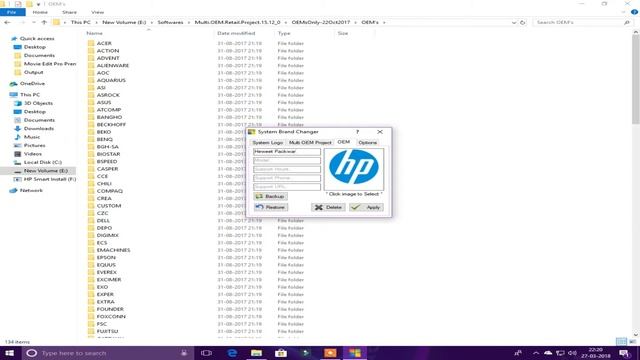Select HP Smart Install (F:) drive

coord(50,179)
